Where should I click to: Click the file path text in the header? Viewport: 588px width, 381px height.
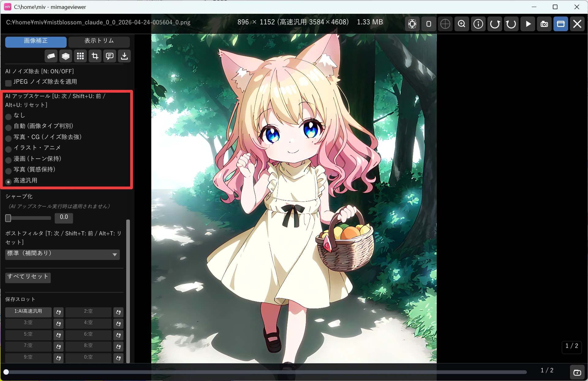click(98, 22)
